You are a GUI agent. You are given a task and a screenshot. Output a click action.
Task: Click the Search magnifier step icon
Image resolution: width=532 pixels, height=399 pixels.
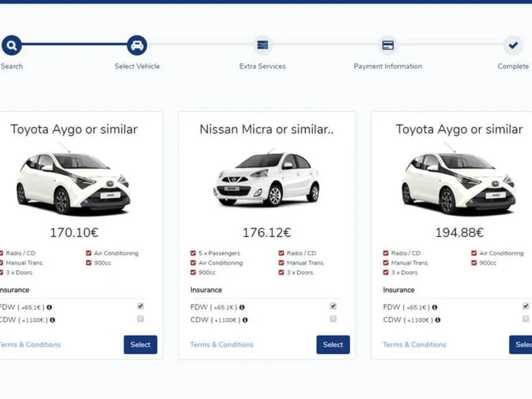pos(11,45)
